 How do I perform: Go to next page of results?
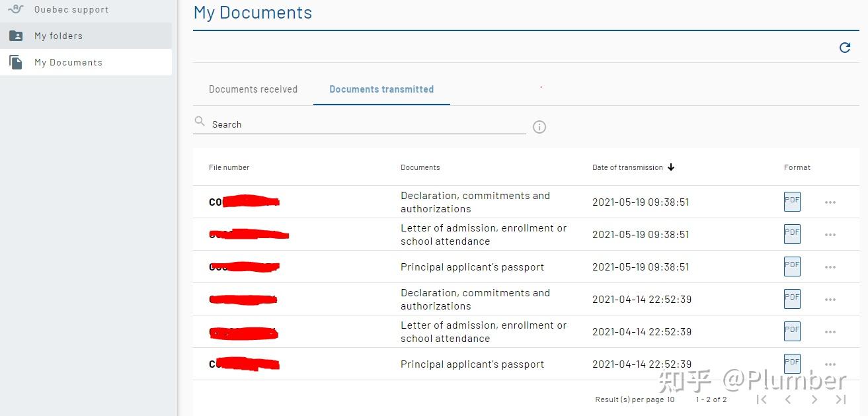tap(814, 399)
